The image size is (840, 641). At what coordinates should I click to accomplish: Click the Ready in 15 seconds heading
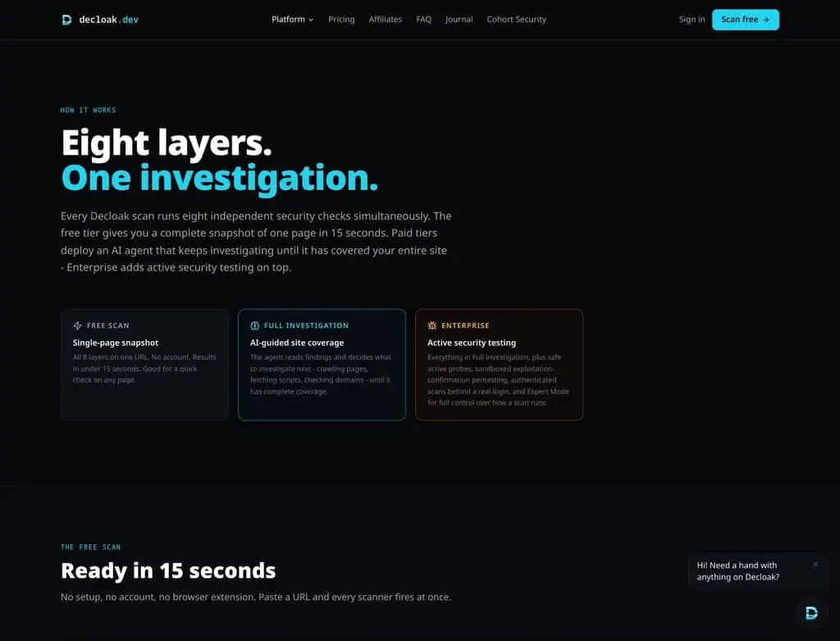(168, 571)
